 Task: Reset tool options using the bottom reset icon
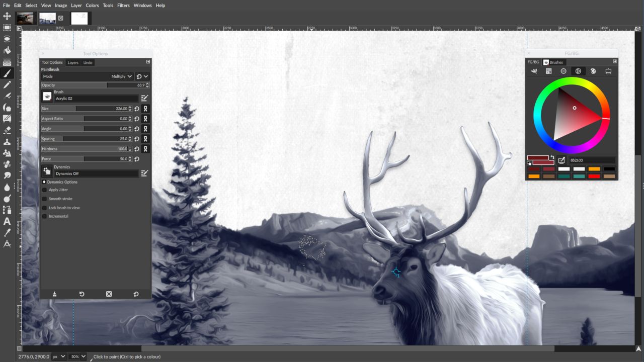tap(136, 294)
